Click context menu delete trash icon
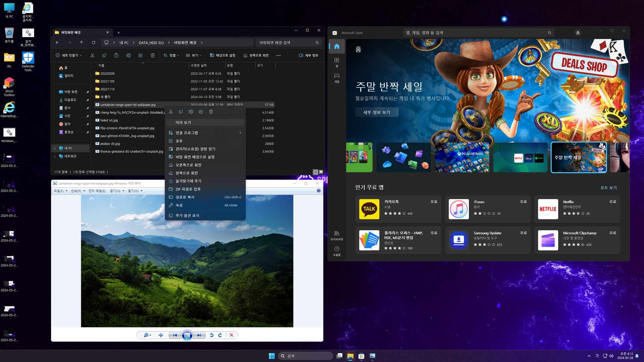Screen dimensions: 644x362 (x=211, y=112)
